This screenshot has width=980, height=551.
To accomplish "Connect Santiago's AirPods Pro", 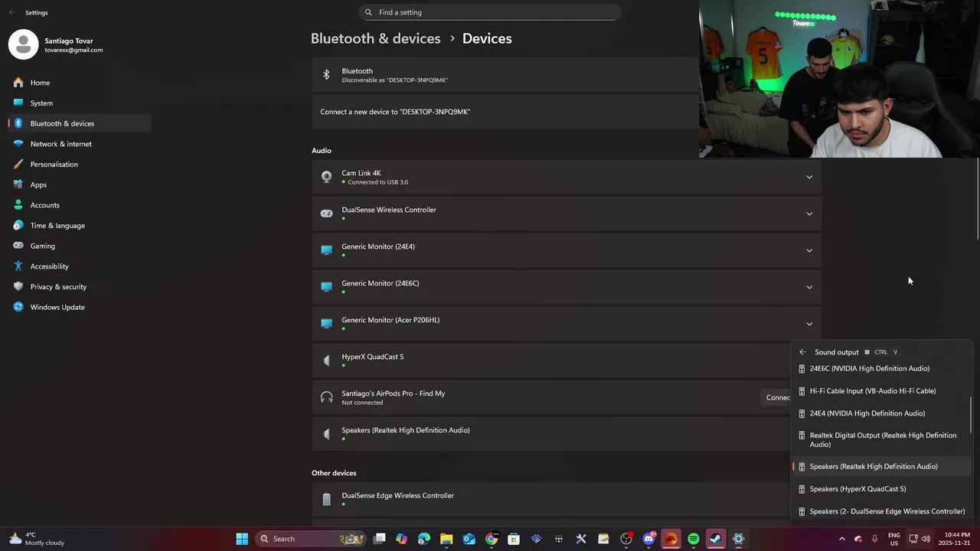I will tap(777, 397).
